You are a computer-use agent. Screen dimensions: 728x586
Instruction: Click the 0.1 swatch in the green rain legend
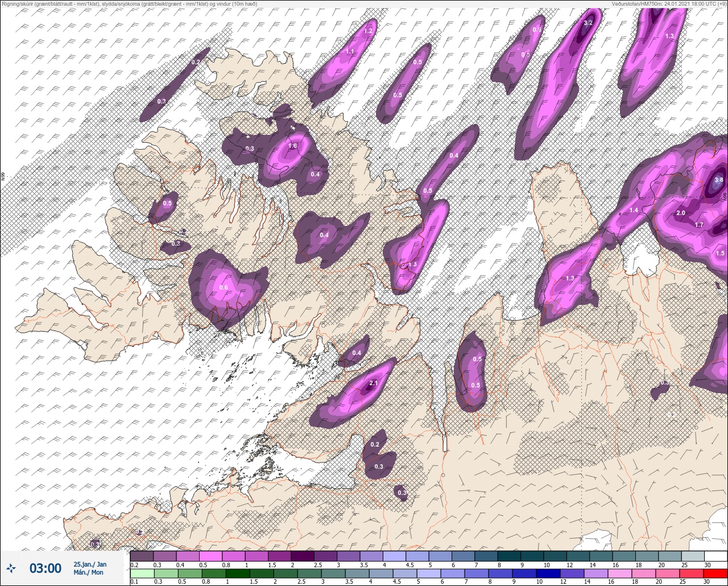142,573
